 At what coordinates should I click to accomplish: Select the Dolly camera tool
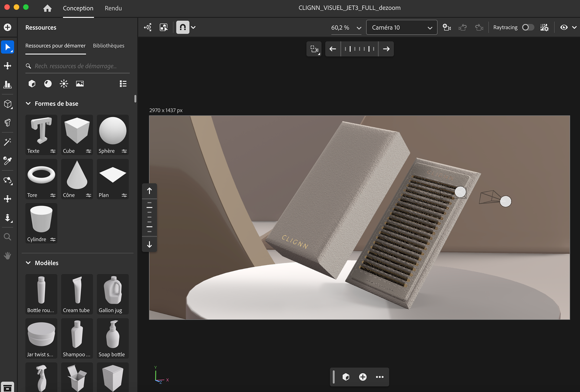[x=8, y=218]
